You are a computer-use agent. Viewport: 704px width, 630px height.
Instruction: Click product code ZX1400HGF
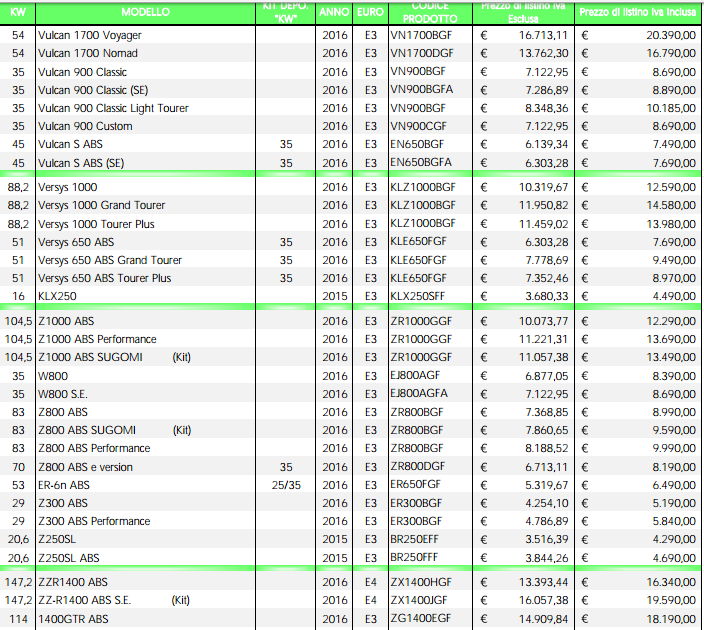point(421,582)
